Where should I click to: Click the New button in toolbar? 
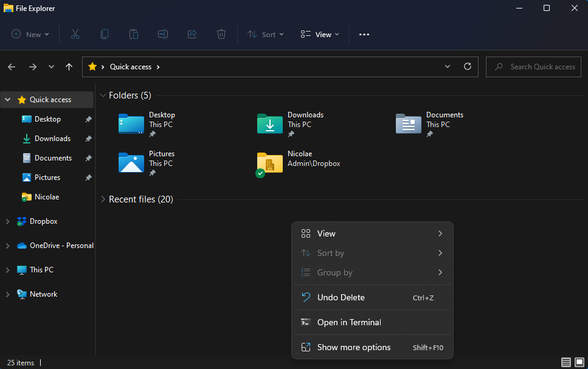(30, 35)
